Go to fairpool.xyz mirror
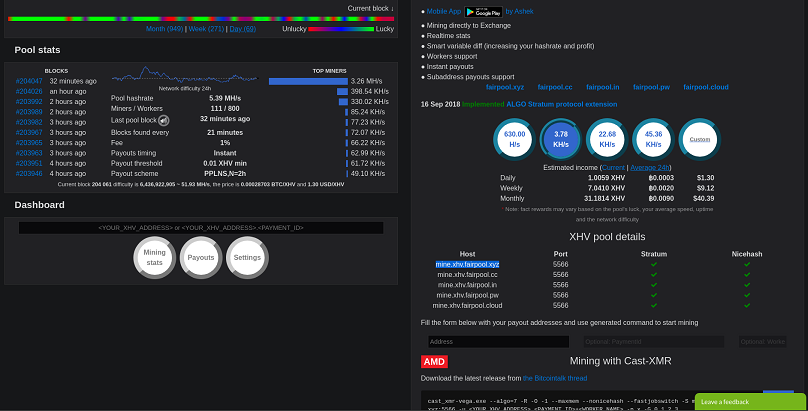Viewport: 808px width, 411px height. (x=505, y=87)
